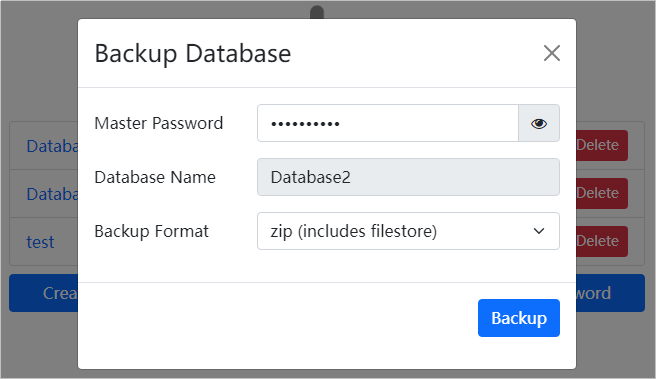Click the background button ending in "word"
Screen dimensions: 656x379
610,293
